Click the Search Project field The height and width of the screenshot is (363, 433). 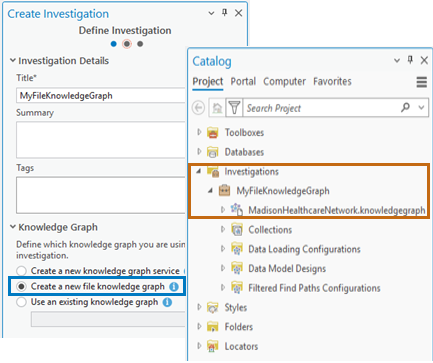tap(321, 108)
